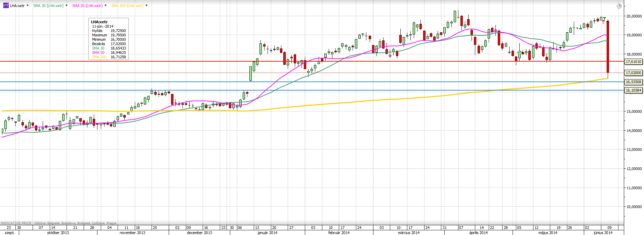Click the november 2013 month label
This screenshot has height=235, width=644.
point(132,233)
